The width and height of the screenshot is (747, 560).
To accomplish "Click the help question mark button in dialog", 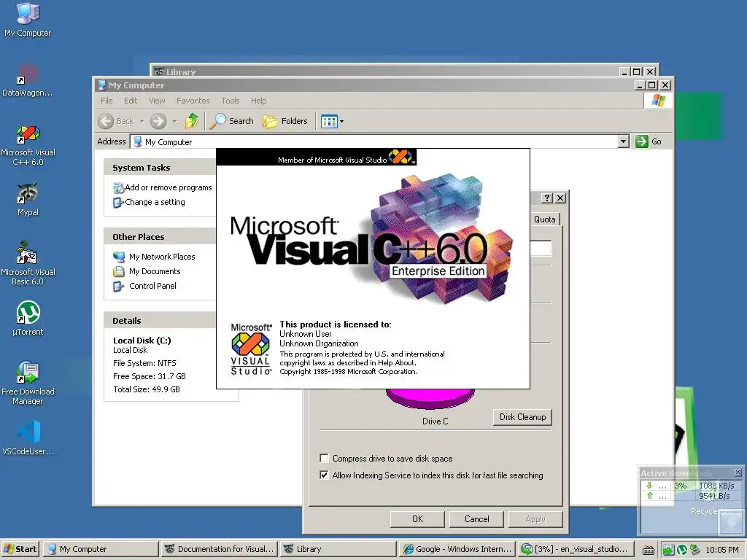I will coord(547,198).
